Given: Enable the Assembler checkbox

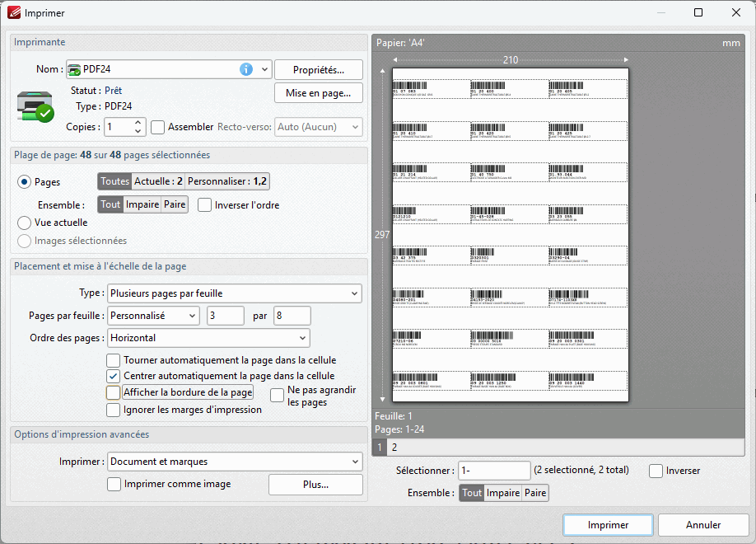Looking at the screenshot, I should click(158, 127).
